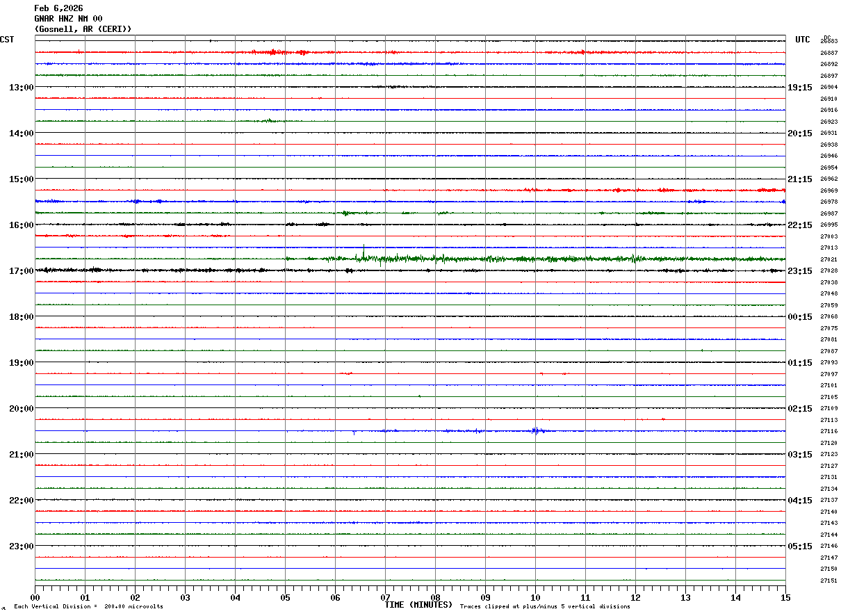Click the 'TIME (MINUTES)' axis title

coord(418,605)
